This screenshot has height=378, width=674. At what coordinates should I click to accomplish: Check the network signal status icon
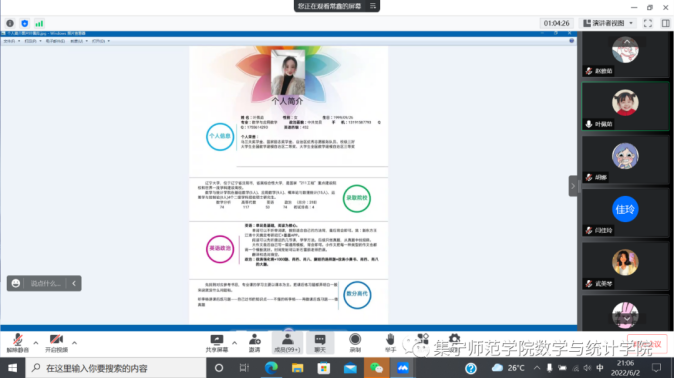point(39,23)
